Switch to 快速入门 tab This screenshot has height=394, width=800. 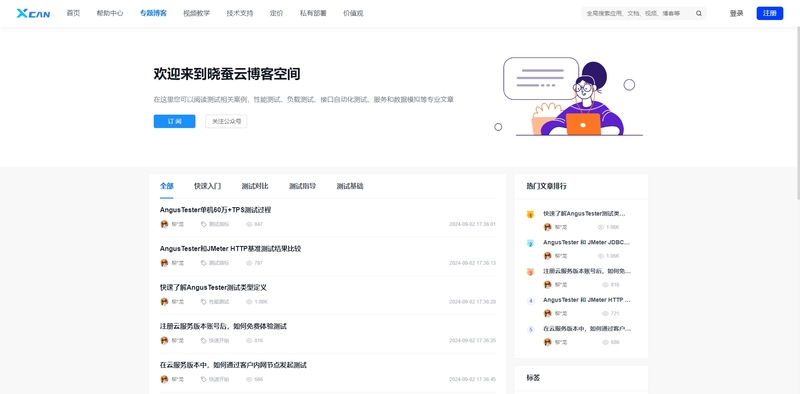pyautogui.click(x=208, y=186)
